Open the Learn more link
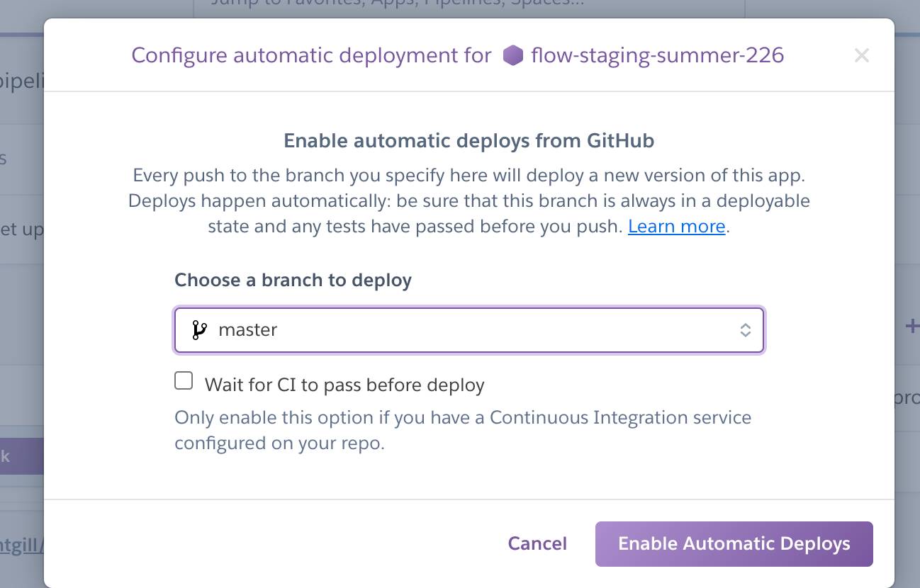This screenshot has height=588, width=920. 675,226
